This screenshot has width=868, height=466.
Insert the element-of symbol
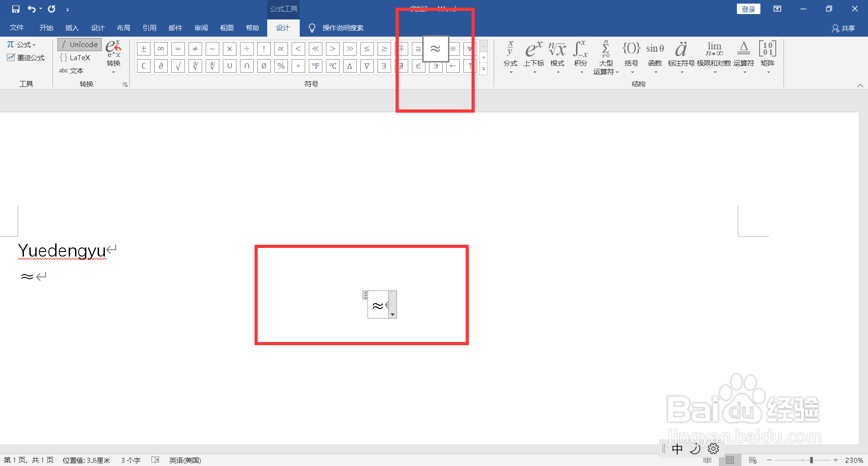[418, 66]
